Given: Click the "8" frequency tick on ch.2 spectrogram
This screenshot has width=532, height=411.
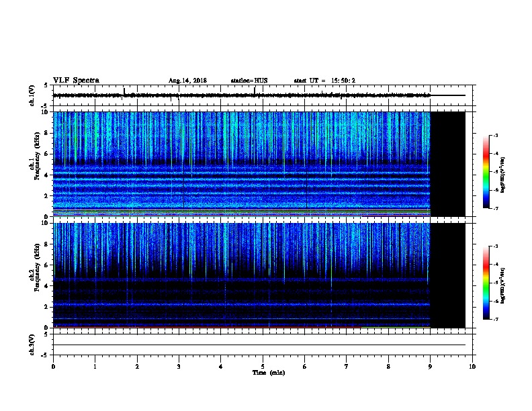Looking at the screenshot, I should point(46,244).
